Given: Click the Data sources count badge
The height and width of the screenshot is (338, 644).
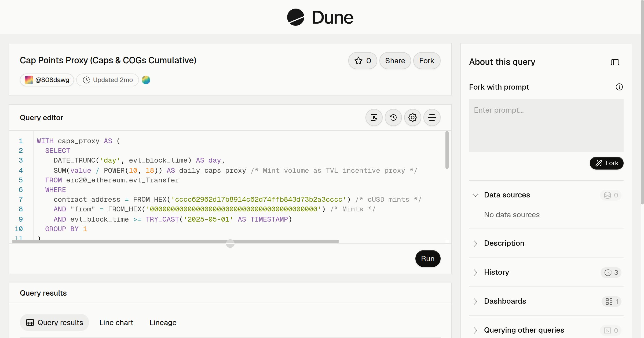Looking at the screenshot, I should (611, 195).
